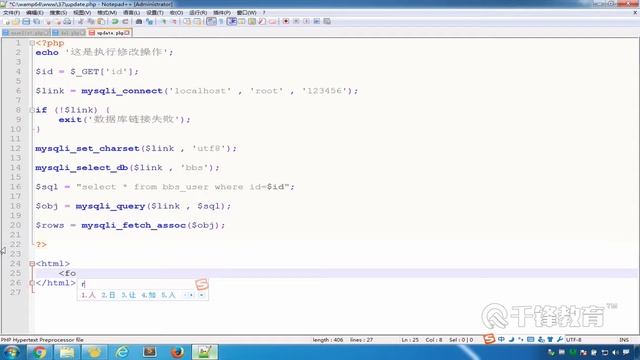
Task: Open Sogou wrench settings icon
Action: click(560, 339)
